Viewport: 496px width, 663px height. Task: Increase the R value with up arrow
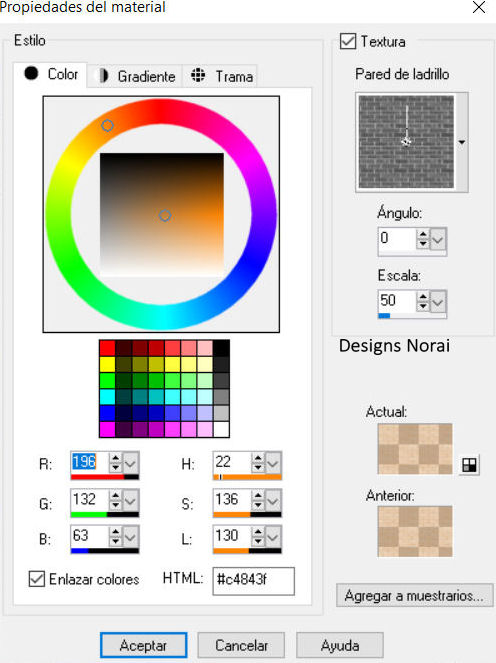(x=115, y=458)
